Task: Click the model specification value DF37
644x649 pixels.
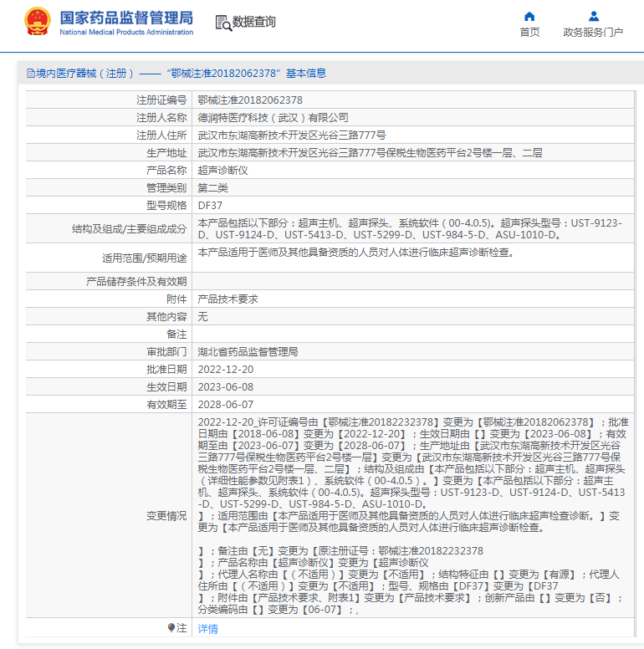Action: [x=210, y=205]
